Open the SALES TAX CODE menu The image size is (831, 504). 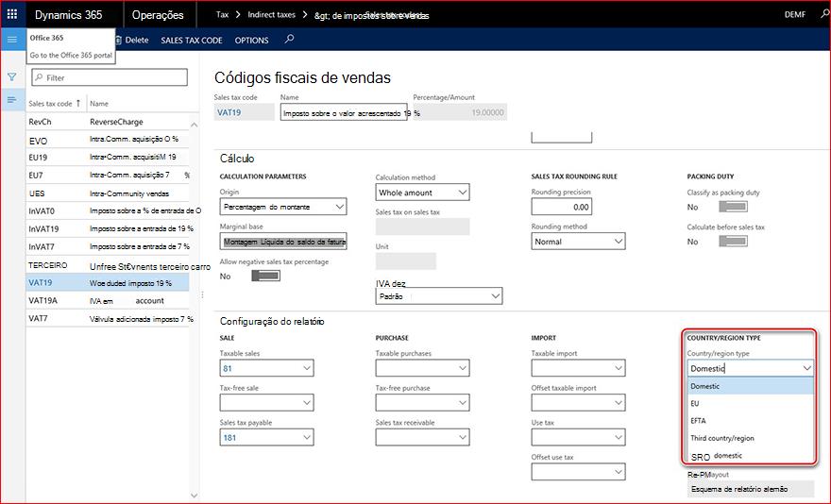(x=192, y=41)
